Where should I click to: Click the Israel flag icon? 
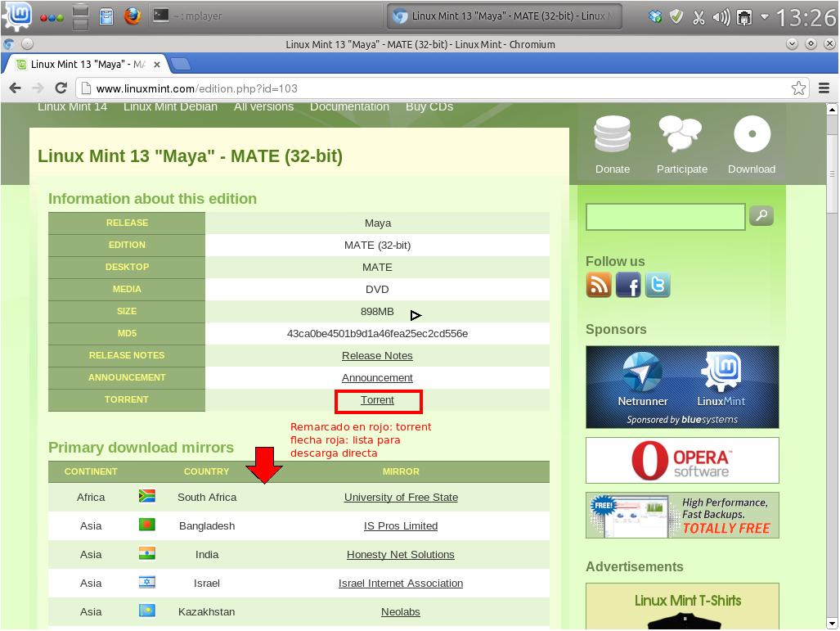tap(146, 582)
